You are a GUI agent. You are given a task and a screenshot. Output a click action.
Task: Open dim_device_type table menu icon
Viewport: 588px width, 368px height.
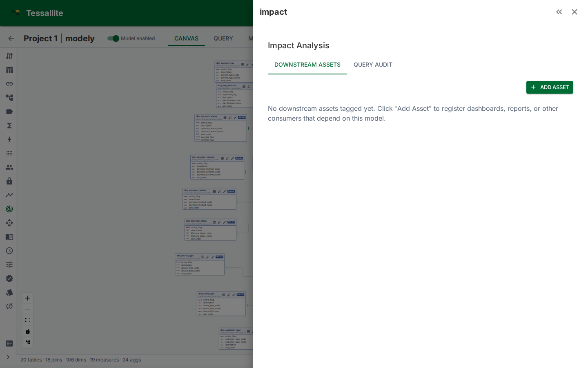203,257
